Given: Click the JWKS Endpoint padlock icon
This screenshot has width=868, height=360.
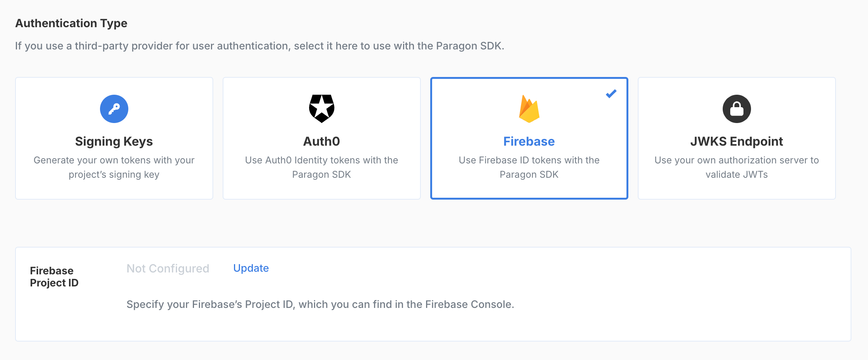Looking at the screenshot, I should pyautogui.click(x=737, y=109).
